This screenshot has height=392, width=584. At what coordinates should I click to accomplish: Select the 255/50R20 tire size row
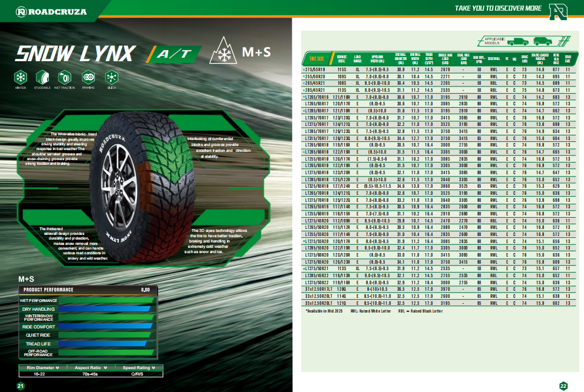[x=439, y=77]
